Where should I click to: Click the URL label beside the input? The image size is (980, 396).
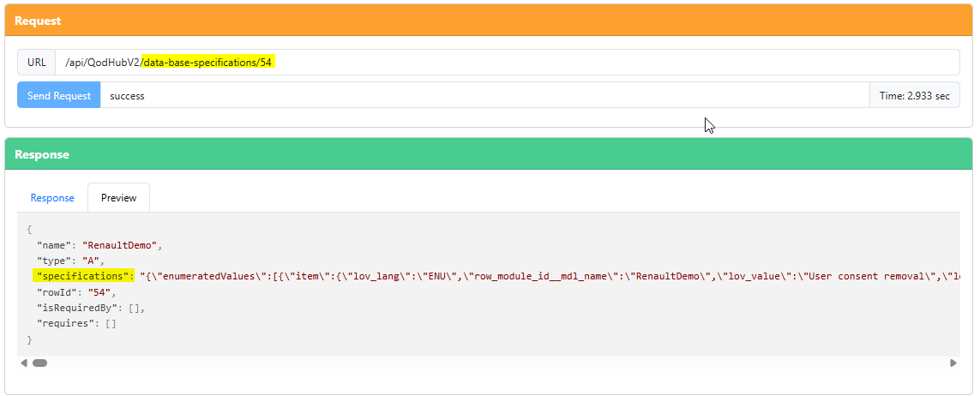pyautogui.click(x=36, y=63)
